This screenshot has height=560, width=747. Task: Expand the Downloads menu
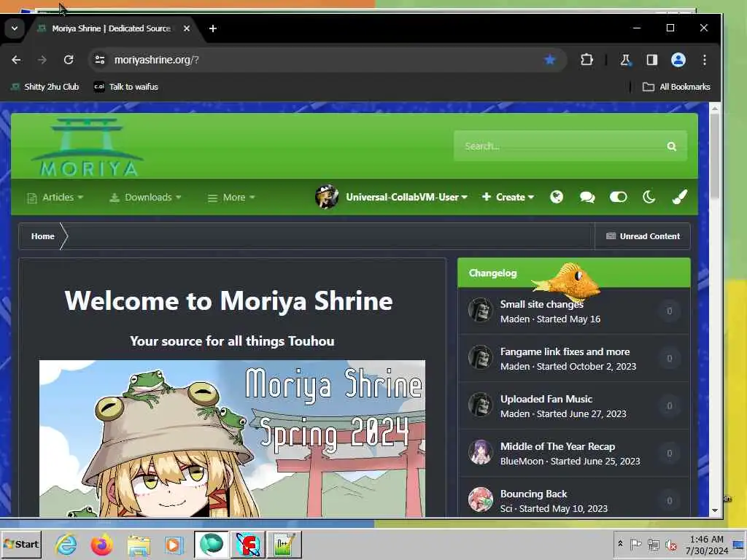(x=145, y=197)
